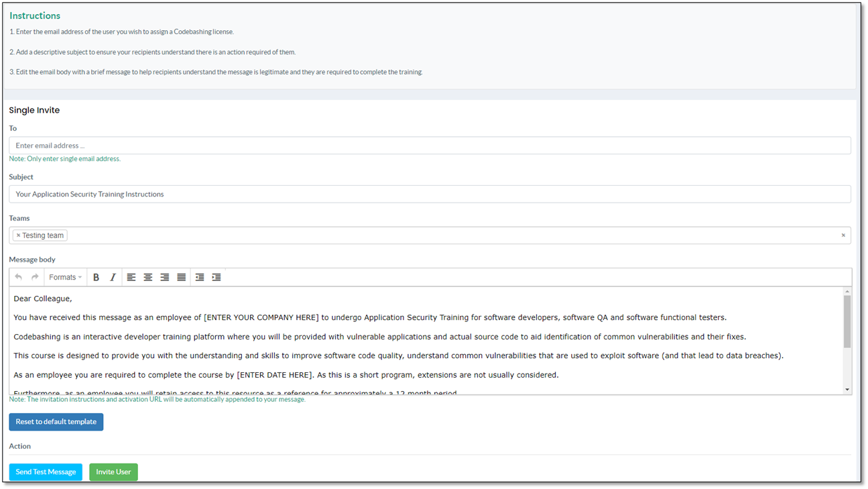Click the Send Test Message button
This screenshot has height=489, width=868.
click(x=46, y=472)
